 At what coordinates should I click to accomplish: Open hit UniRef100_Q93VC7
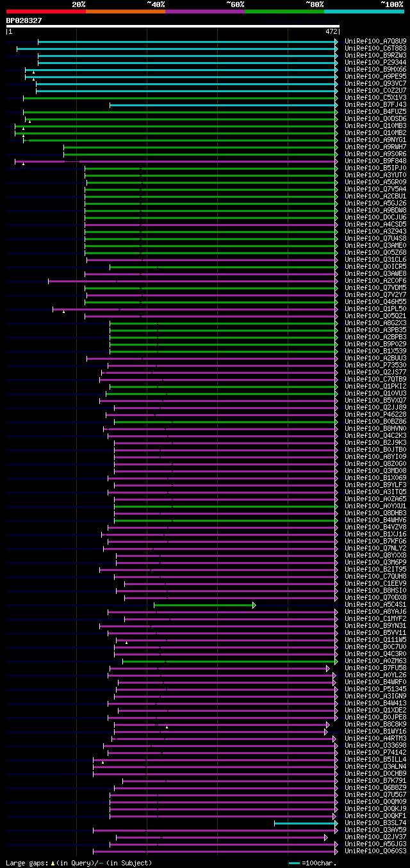(x=375, y=83)
